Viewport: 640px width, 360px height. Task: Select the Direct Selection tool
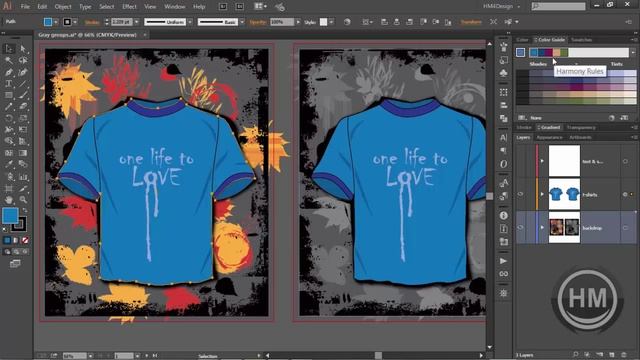click(x=23, y=49)
